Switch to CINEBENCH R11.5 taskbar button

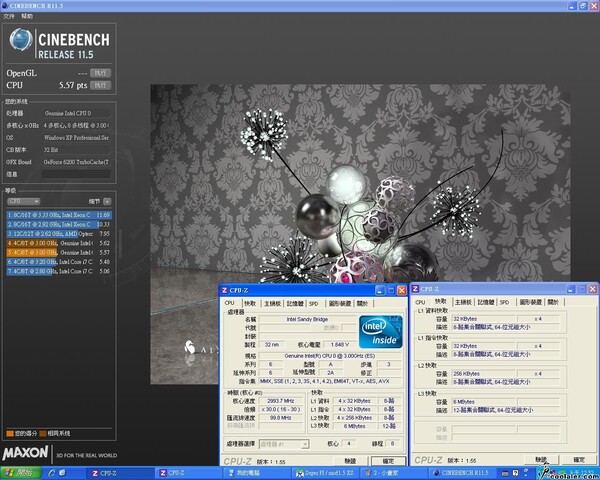(x=461, y=473)
